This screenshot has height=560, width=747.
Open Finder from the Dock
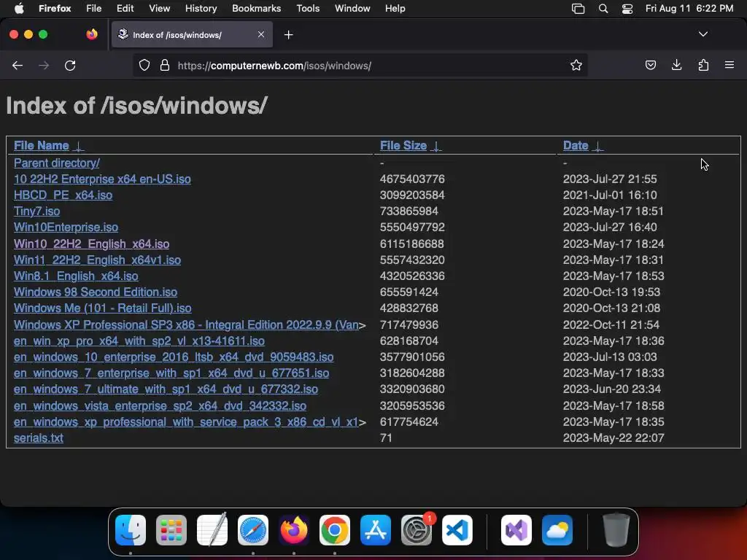click(131, 530)
